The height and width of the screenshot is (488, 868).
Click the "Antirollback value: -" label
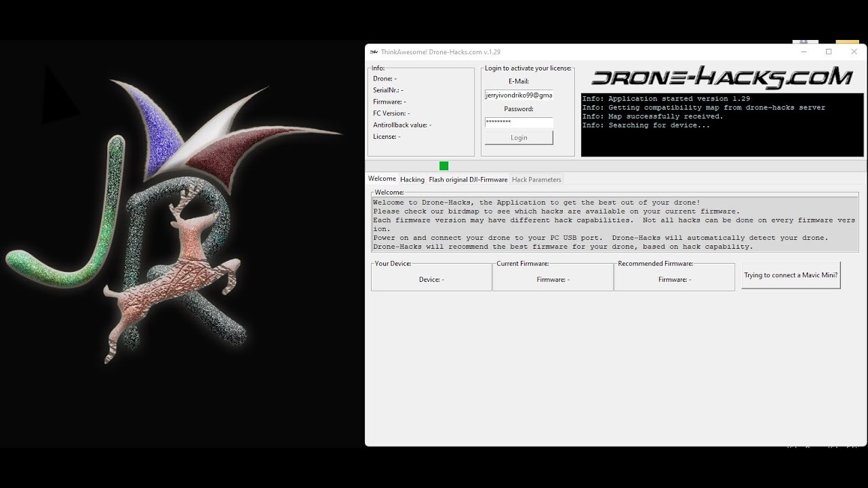pos(402,125)
